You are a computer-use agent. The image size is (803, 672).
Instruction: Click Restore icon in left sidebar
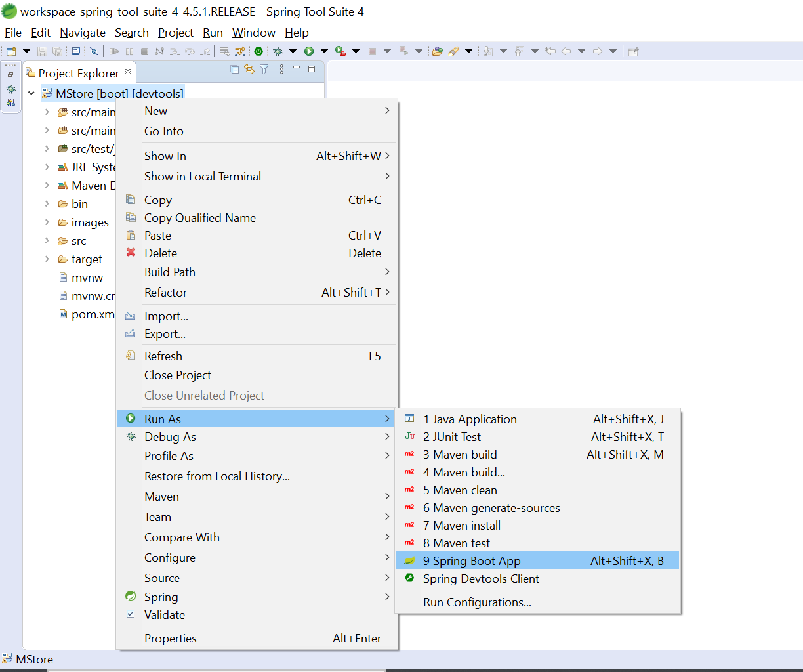click(x=10, y=73)
